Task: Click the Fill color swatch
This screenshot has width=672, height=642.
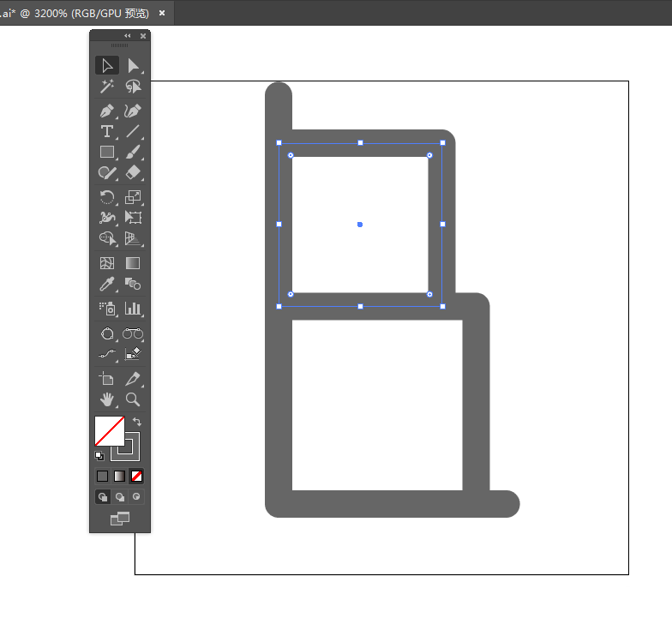Action: click(x=110, y=430)
